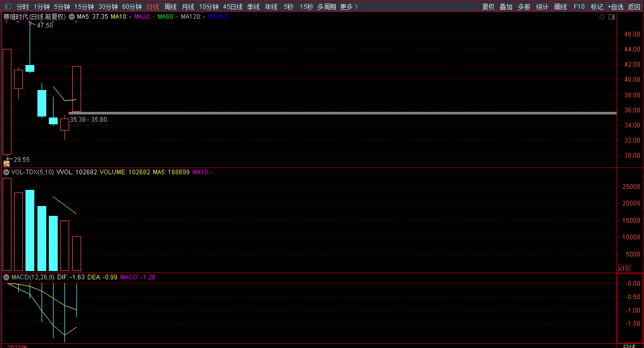Select the 60分钟 period tab
This screenshot has height=348, width=644.
pos(132,7)
